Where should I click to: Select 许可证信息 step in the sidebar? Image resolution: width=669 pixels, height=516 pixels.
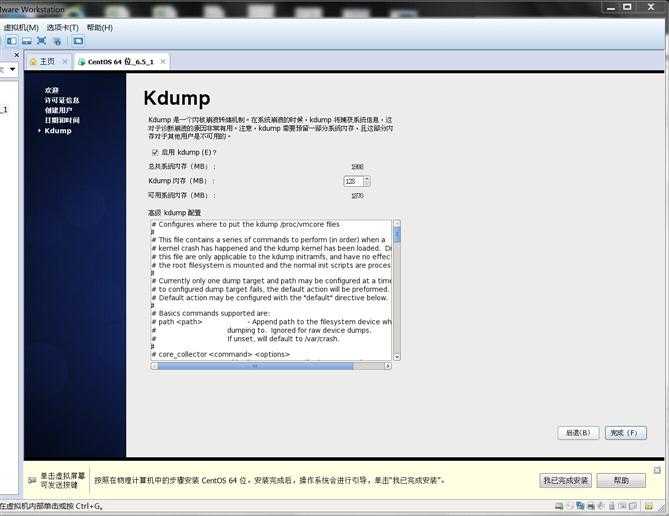pyautogui.click(x=62, y=100)
